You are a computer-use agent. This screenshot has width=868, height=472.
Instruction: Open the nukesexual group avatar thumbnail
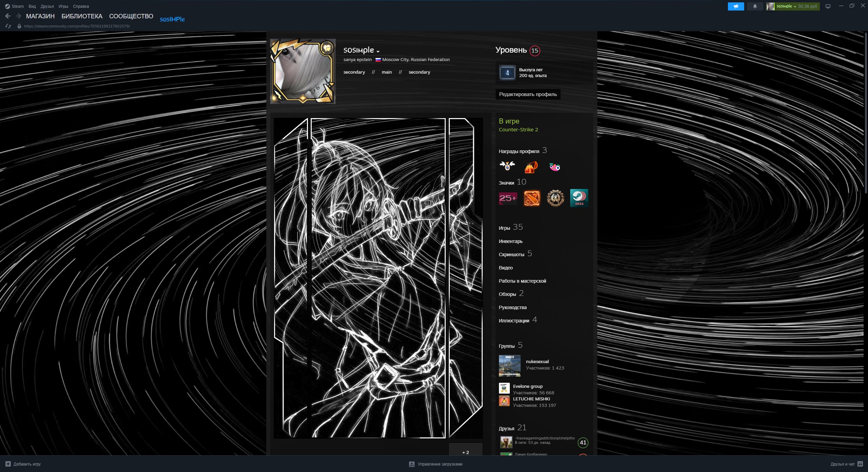(509, 366)
